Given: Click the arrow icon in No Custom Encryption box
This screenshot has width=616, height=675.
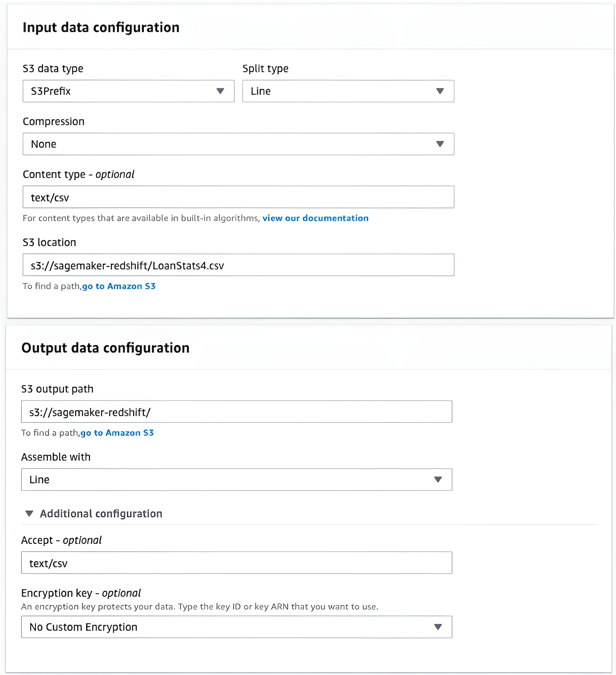Looking at the screenshot, I should (x=438, y=627).
